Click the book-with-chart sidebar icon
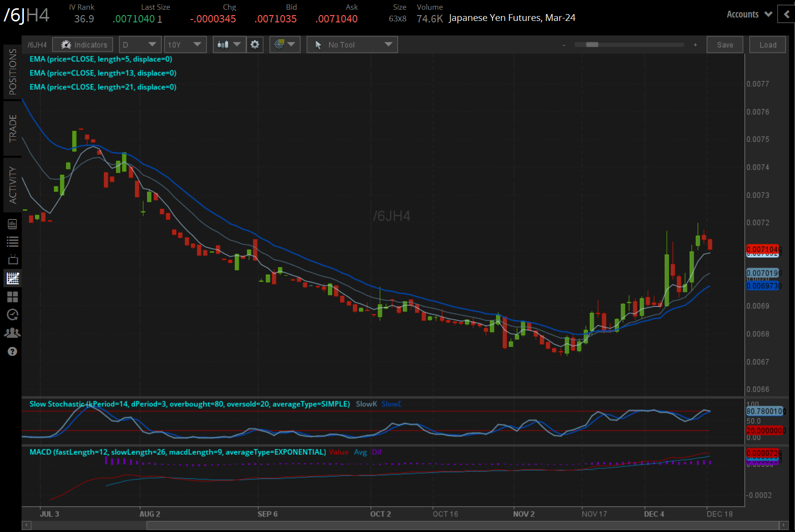The image size is (795, 532). 13,224
